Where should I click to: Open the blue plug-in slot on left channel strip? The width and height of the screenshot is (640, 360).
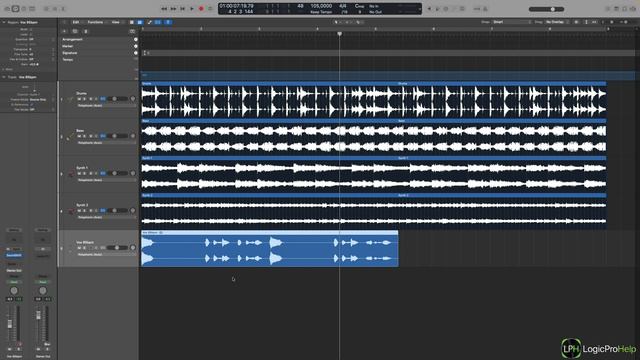14,256
